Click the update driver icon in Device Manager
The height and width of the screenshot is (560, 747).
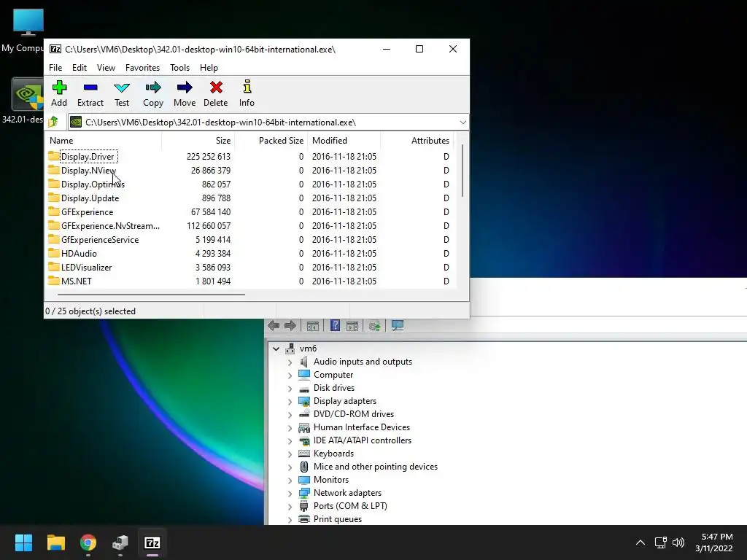(x=375, y=326)
